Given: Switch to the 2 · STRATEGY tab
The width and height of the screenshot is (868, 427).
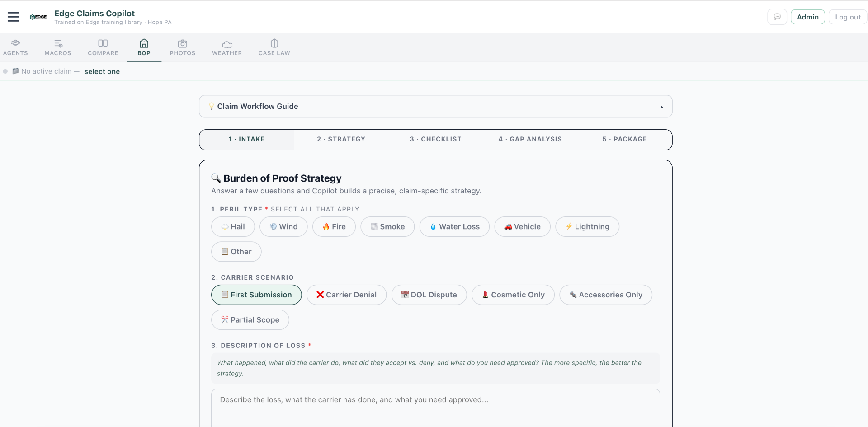Looking at the screenshot, I should pyautogui.click(x=341, y=139).
